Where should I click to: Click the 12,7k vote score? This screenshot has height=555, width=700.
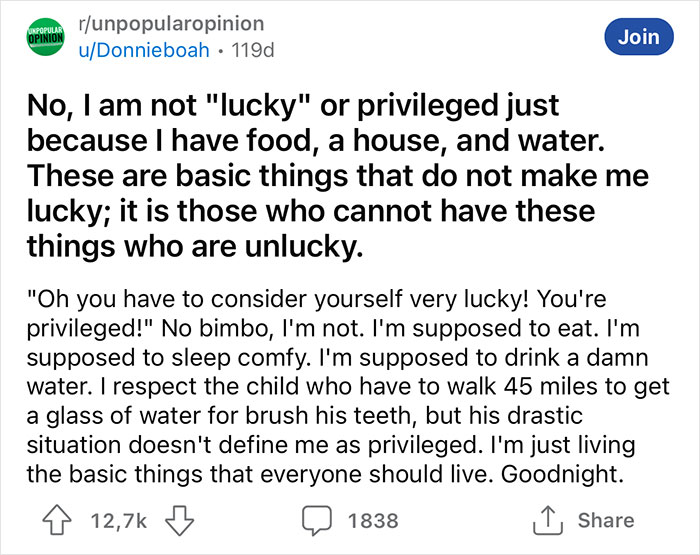[118, 520]
